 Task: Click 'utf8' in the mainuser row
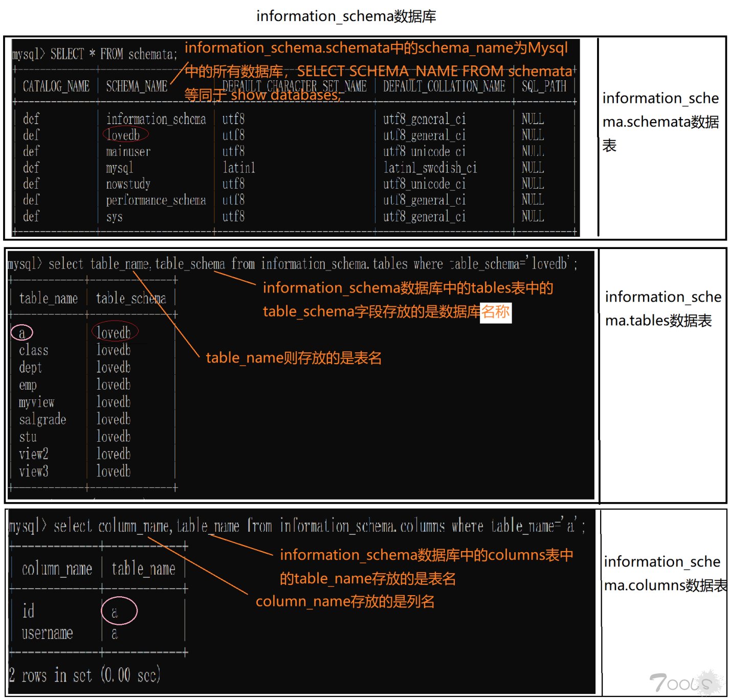(x=233, y=151)
